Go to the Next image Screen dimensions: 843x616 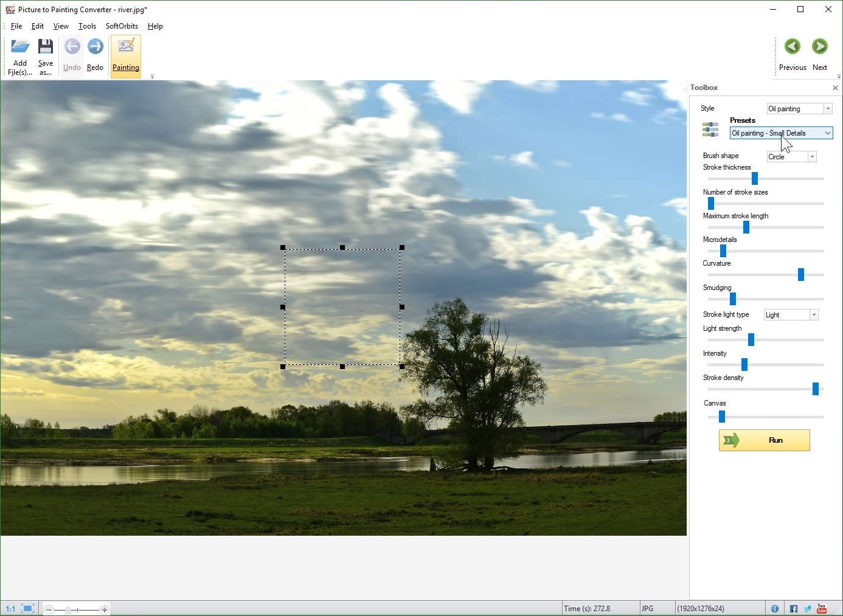(820, 55)
